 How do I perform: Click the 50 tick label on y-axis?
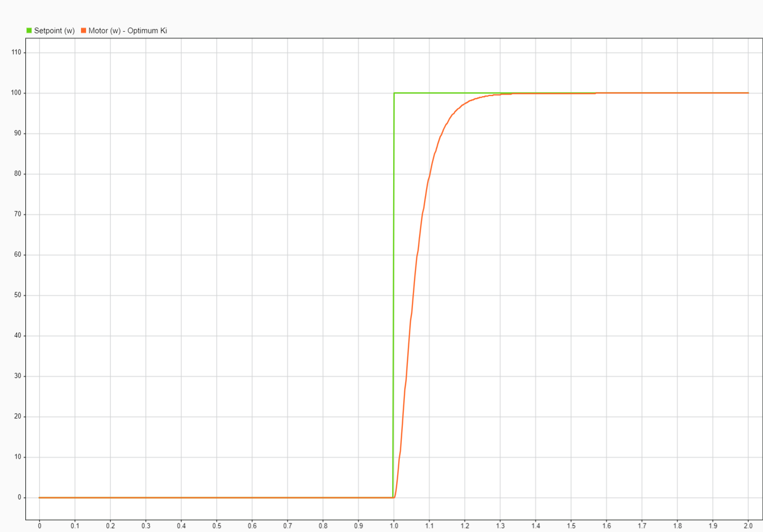(18, 295)
